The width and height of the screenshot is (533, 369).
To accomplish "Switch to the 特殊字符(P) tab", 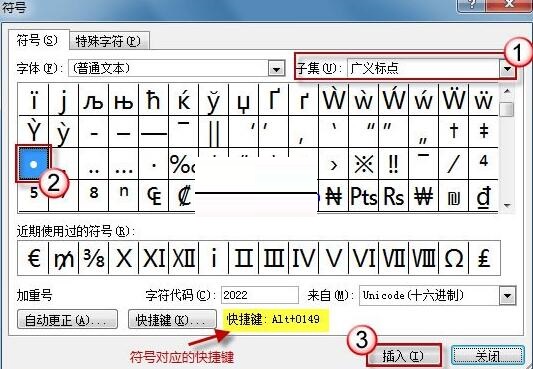I will tap(108, 41).
